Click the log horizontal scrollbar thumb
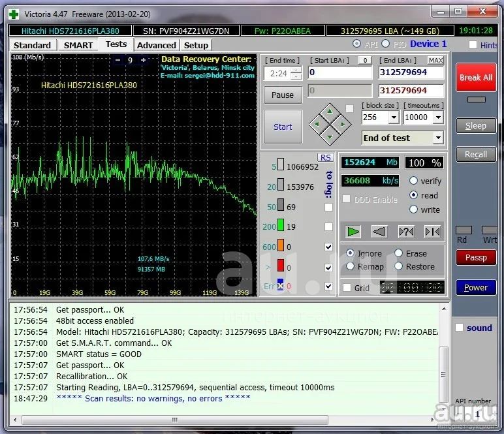The height and width of the screenshot is (434, 504). click(x=175, y=420)
